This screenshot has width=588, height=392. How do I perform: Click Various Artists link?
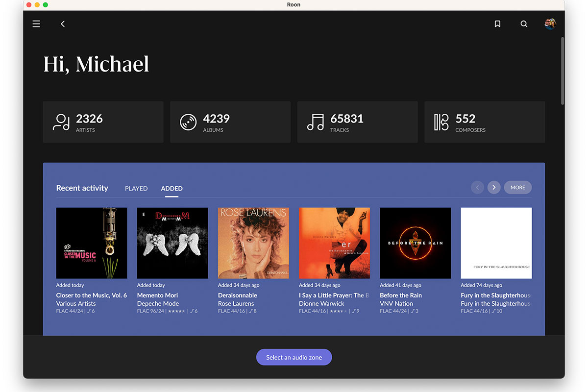pos(76,304)
